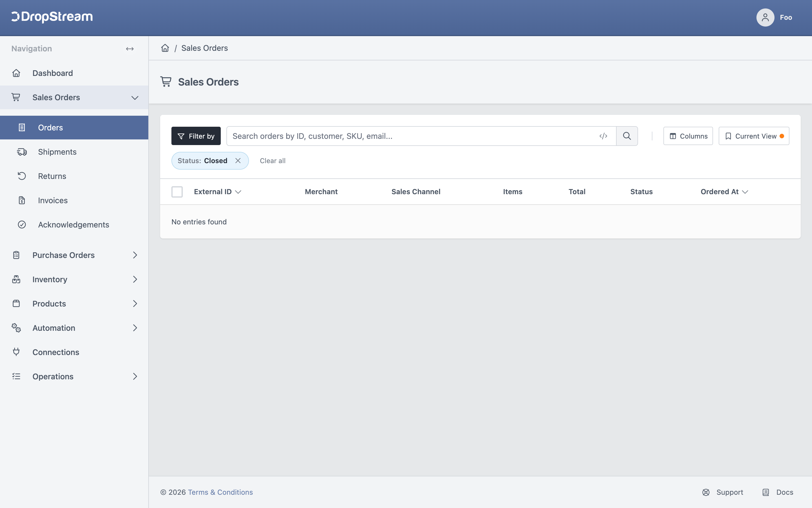Go home via breadcrumb house icon
812x508 pixels.
[x=165, y=48]
